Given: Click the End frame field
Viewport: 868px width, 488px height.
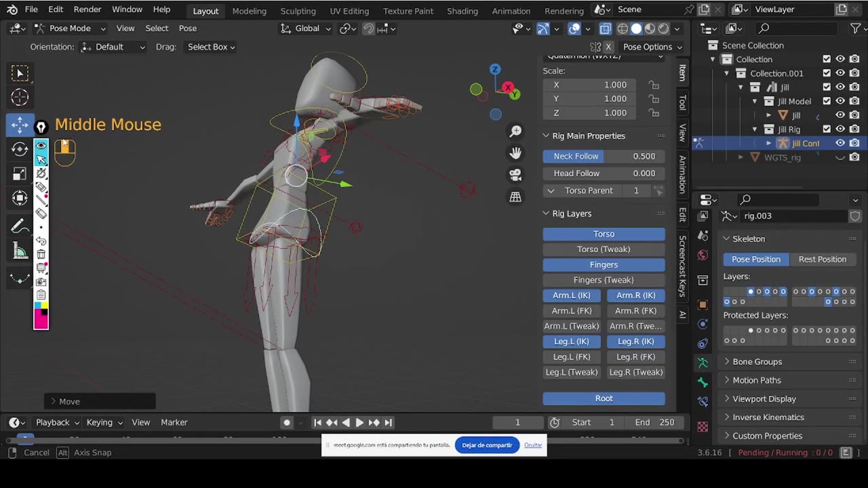Looking at the screenshot, I should [655, 422].
